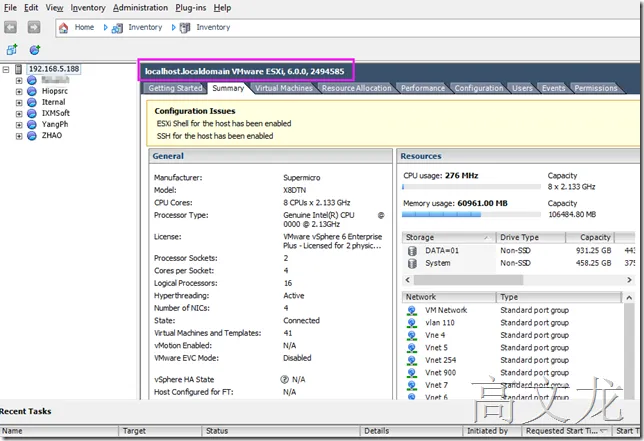The width and height of the screenshot is (644, 441).
Task: Click the storage scrollbar left arrow
Action: [407, 280]
